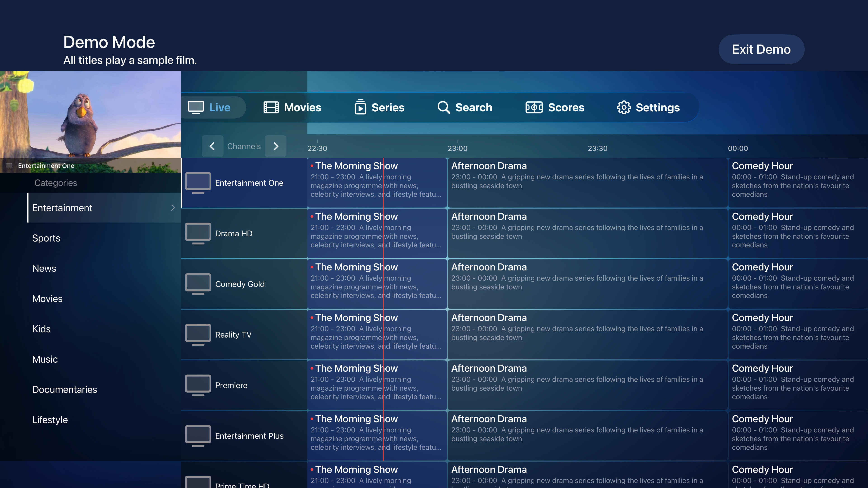Click the Movies film strip icon
This screenshot has width=868, height=488.
tap(271, 108)
